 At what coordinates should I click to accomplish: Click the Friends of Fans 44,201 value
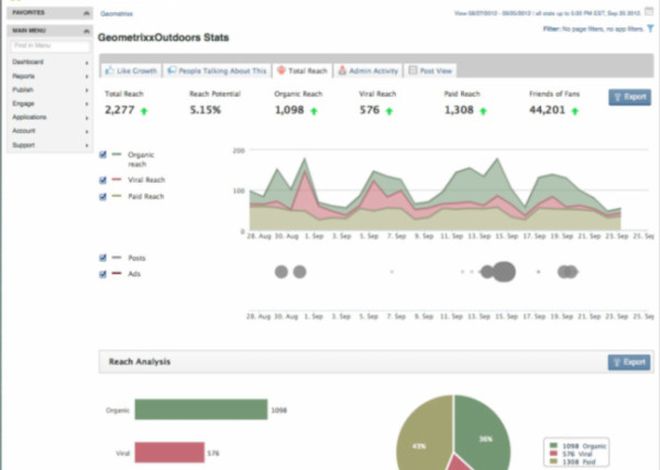coord(547,110)
